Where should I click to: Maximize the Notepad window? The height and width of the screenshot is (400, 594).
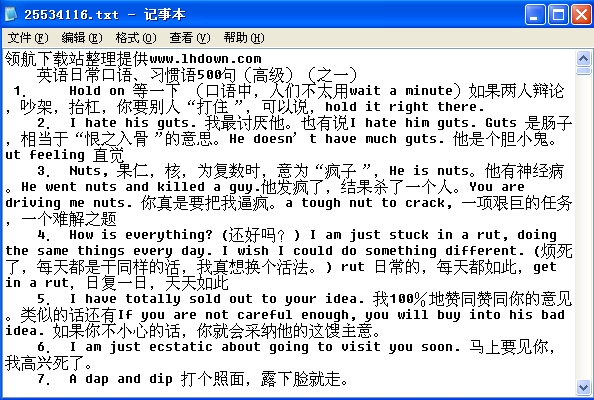click(x=558, y=15)
